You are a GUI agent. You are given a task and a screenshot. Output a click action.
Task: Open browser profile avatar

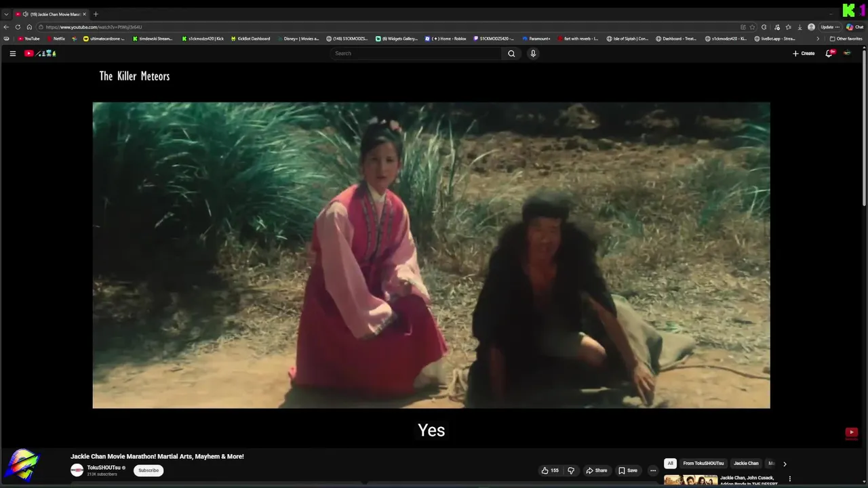tap(811, 27)
